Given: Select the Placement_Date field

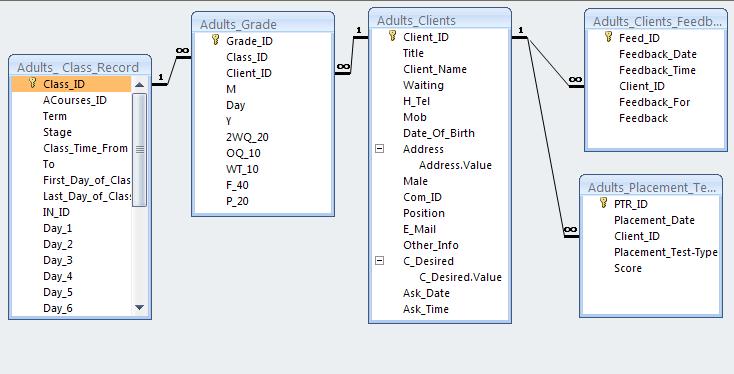Looking at the screenshot, I should coord(654,220).
